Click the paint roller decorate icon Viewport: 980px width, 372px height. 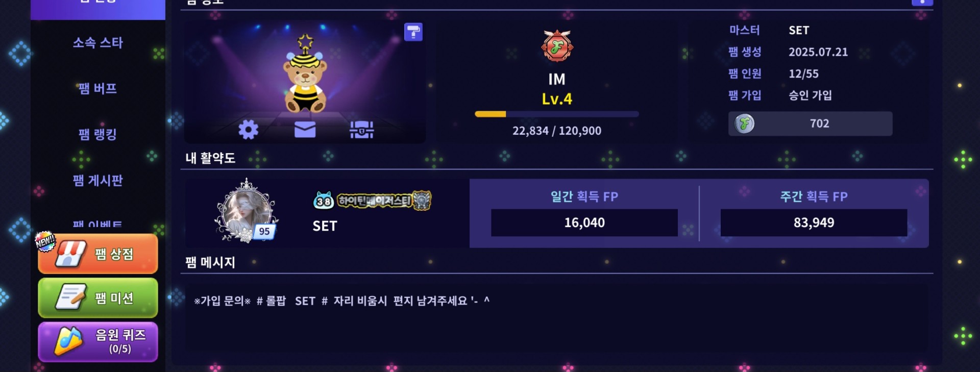[413, 32]
